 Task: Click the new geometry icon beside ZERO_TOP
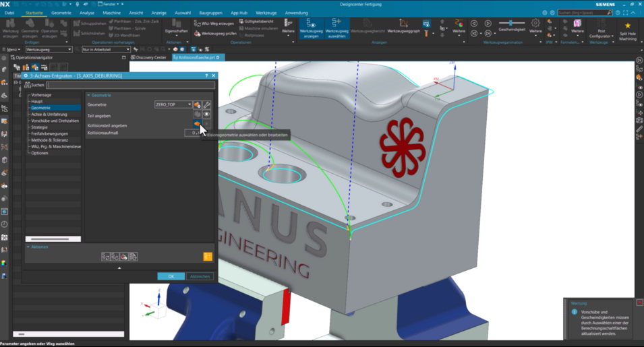tap(197, 105)
